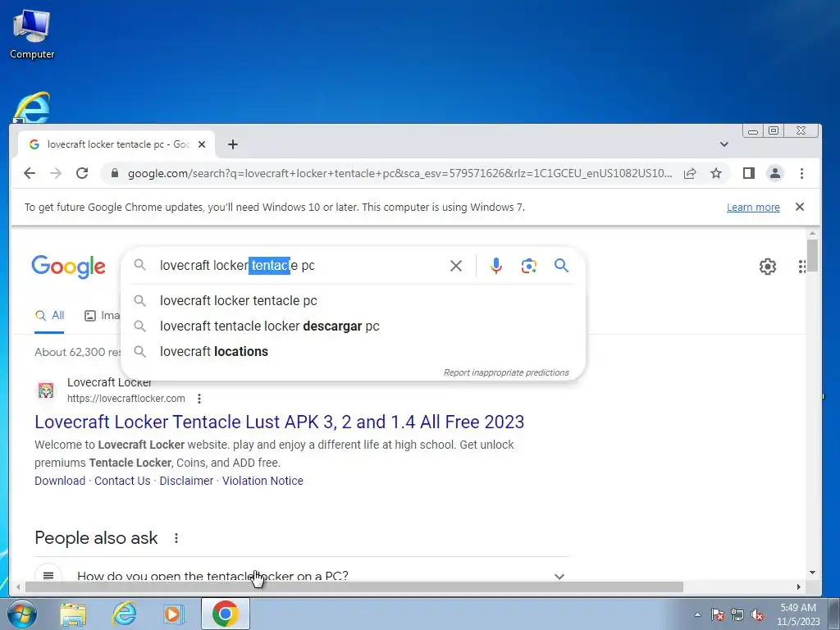Select Internet Explorer desktop shortcut
The width and height of the screenshot is (840, 630).
pyautogui.click(x=32, y=107)
